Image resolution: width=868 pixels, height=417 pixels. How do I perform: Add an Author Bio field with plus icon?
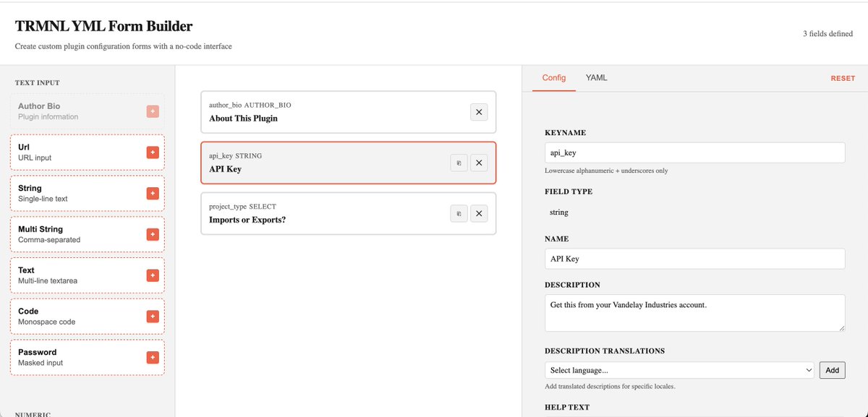point(152,111)
